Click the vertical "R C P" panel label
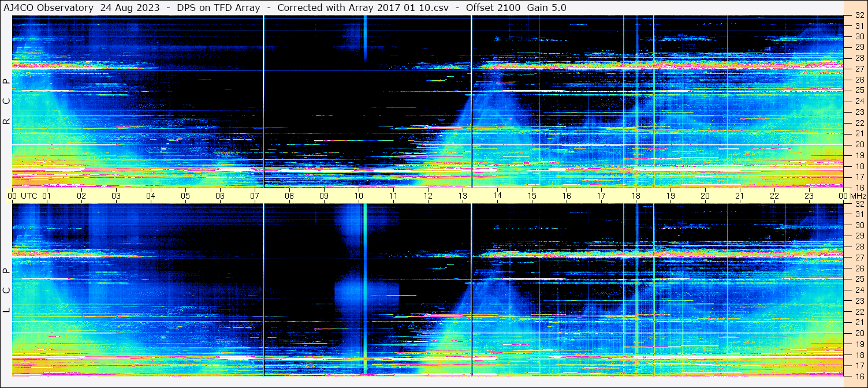Image resolution: width=868 pixels, height=388 pixels. pos(7,102)
